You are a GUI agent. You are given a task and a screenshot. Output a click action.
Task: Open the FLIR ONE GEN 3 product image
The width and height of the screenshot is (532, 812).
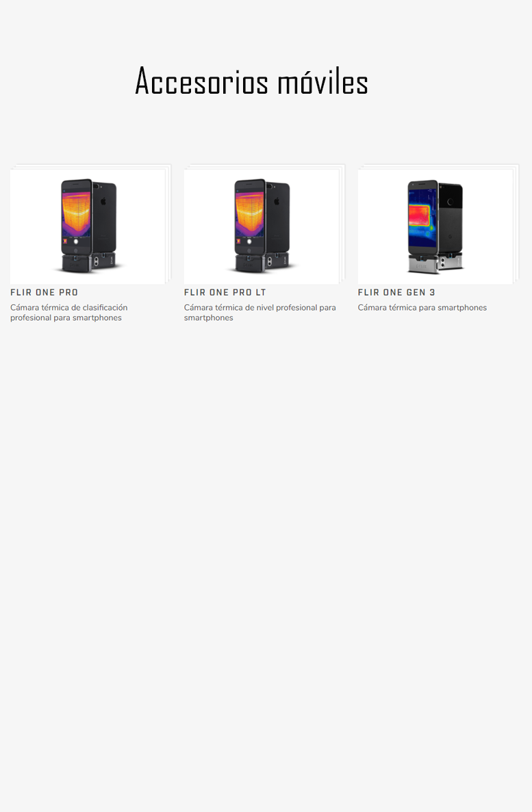click(x=435, y=226)
